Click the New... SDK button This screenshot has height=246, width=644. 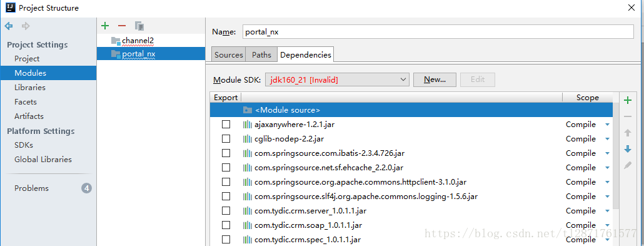pyautogui.click(x=435, y=79)
